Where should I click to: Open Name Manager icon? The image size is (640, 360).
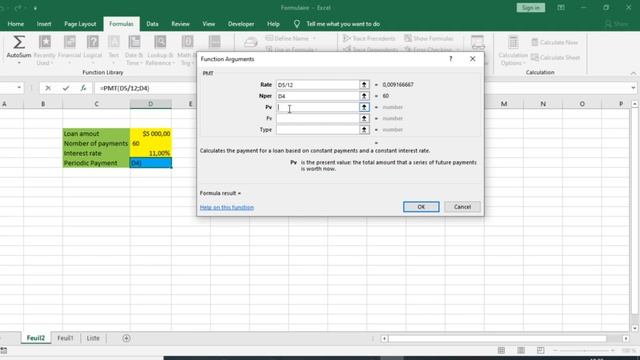pos(250,42)
